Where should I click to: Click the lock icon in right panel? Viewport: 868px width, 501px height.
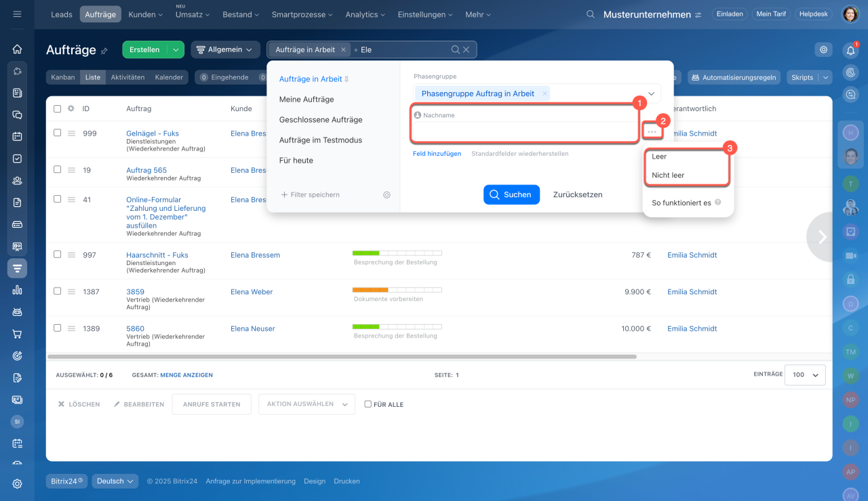pyautogui.click(x=850, y=279)
